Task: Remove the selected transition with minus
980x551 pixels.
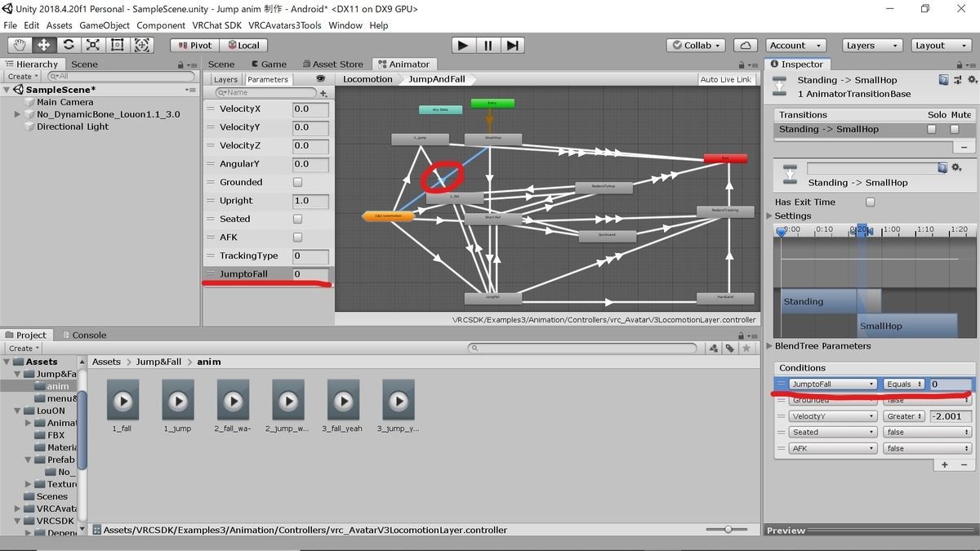Action: pyautogui.click(x=964, y=148)
